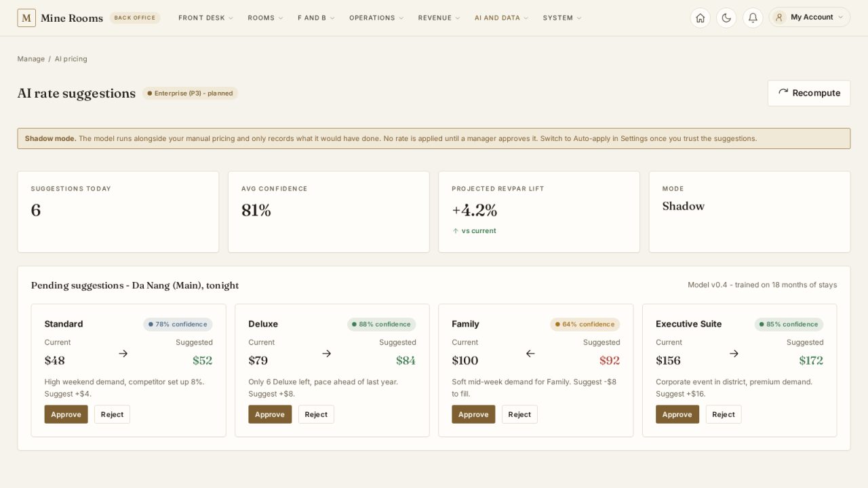
Task: Click the 88% confidence badge
Action: pyautogui.click(x=381, y=324)
